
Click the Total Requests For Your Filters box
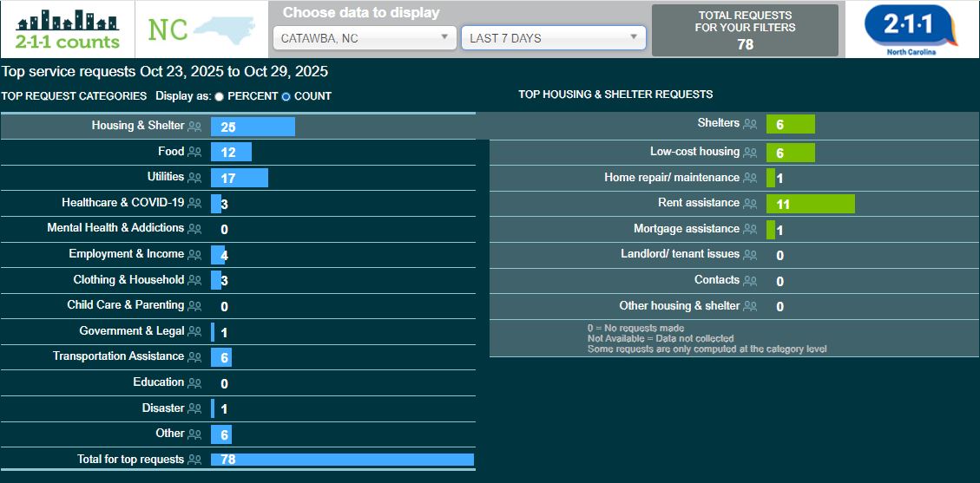(745, 29)
